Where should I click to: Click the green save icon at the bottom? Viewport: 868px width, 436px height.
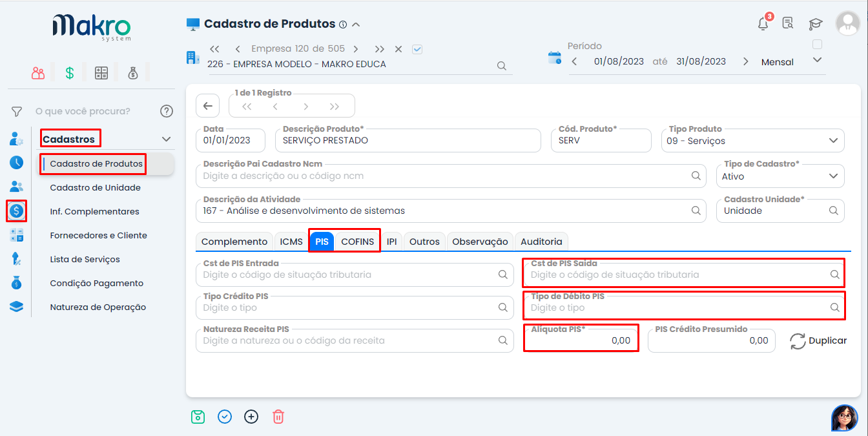tap(198, 417)
